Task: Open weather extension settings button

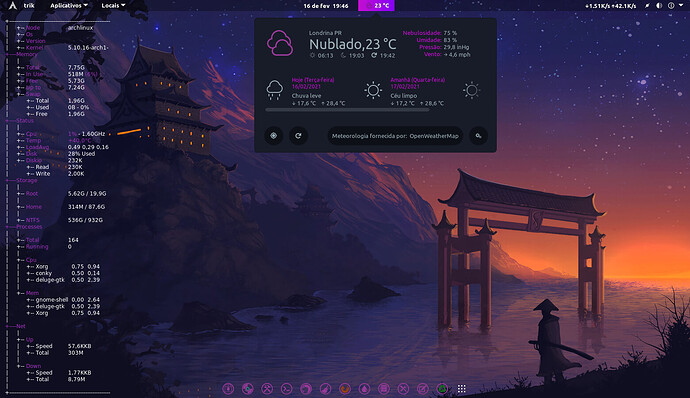Action: pyautogui.click(x=478, y=136)
